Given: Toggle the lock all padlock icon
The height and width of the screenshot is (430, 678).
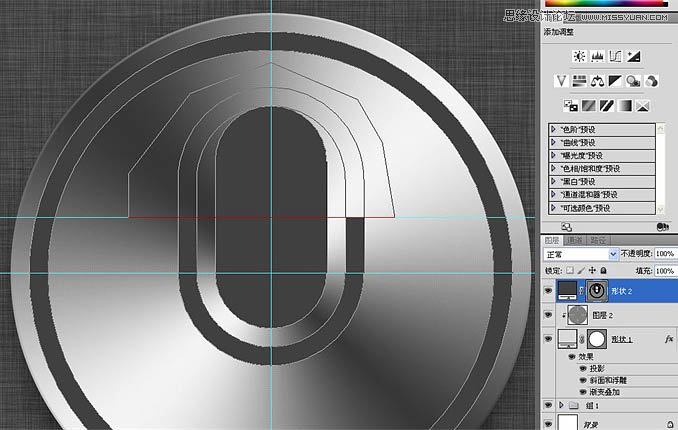Looking at the screenshot, I should pyautogui.click(x=603, y=270).
